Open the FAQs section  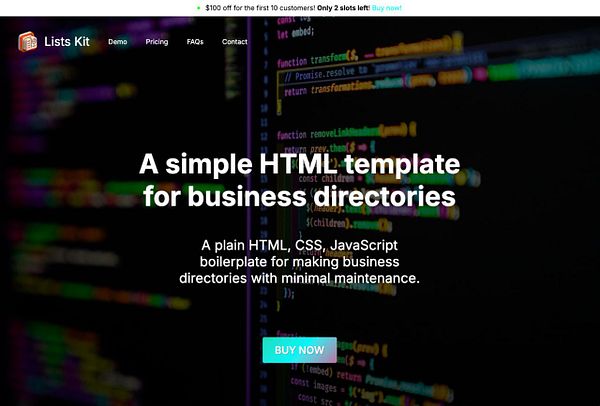[x=195, y=42]
